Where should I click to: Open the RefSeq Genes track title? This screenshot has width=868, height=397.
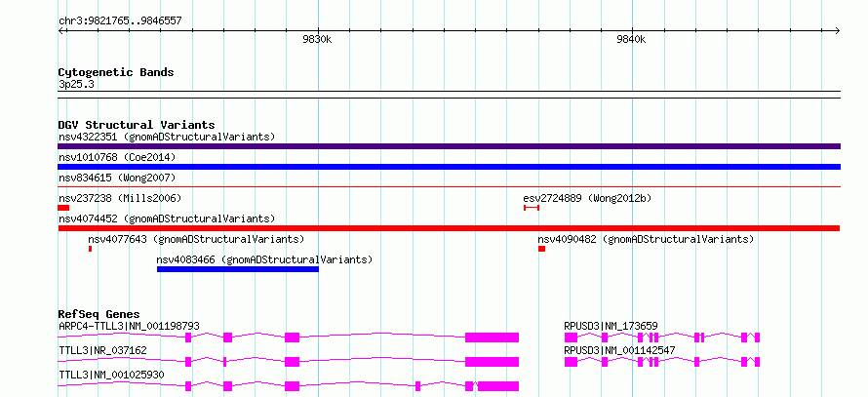pos(99,314)
